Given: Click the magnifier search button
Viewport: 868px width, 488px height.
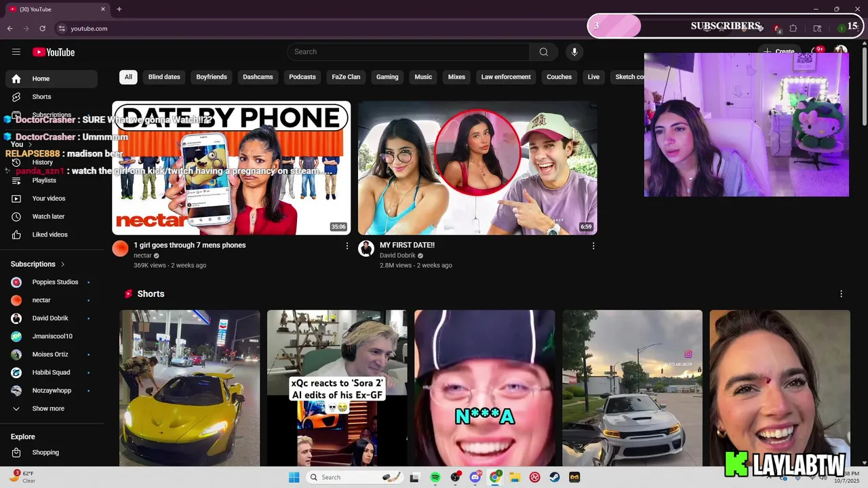Looking at the screenshot, I should [x=544, y=52].
